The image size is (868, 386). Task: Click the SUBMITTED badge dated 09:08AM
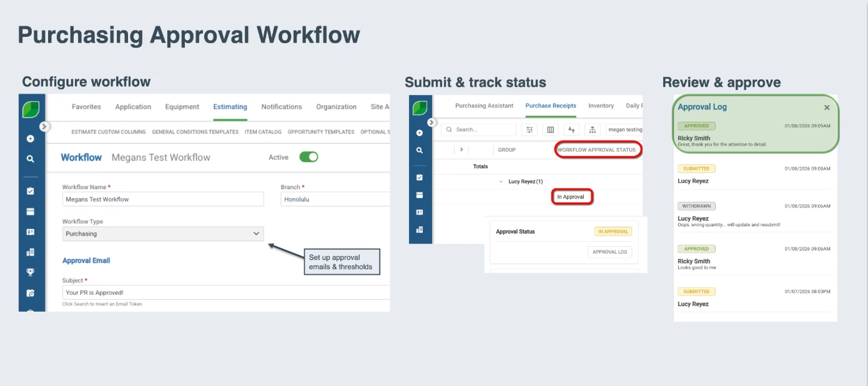(x=697, y=169)
